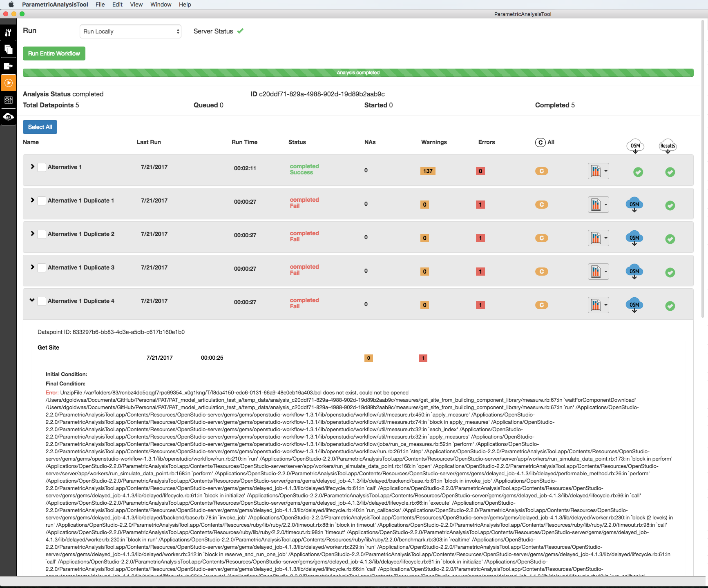708x588 pixels.
Task: Click the Run Entire Workflow button
Action: [54, 53]
